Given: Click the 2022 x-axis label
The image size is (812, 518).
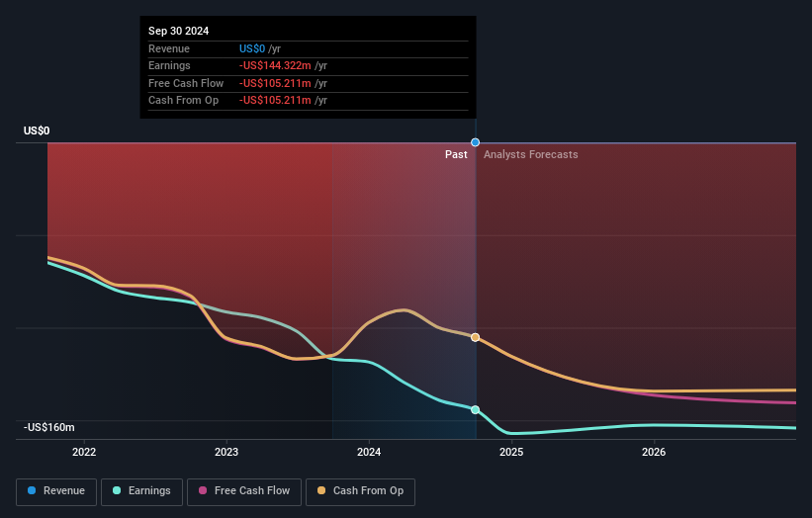Looking at the screenshot, I should (x=84, y=452).
